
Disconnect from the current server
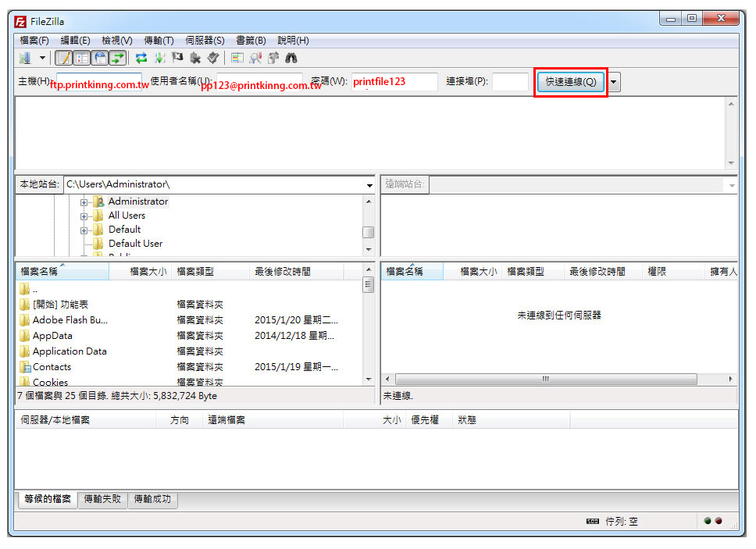pos(195,59)
